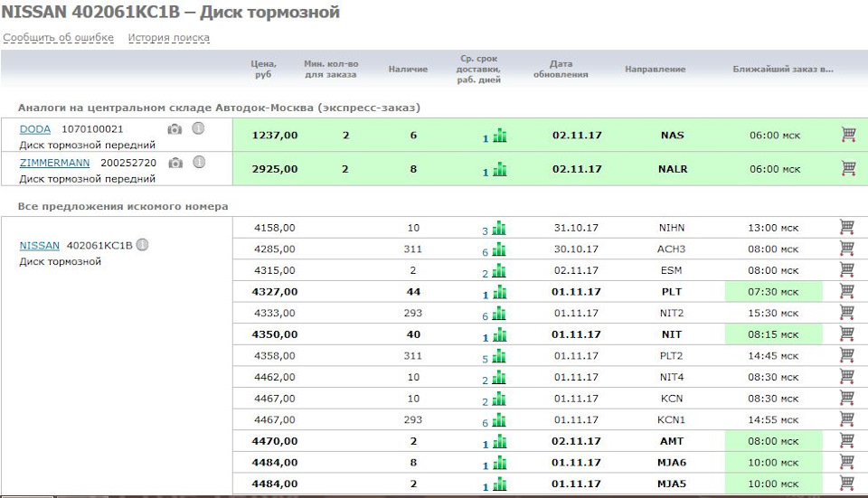
Task: Open delivery statistics chart for the AMT row
Action: [499, 441]
